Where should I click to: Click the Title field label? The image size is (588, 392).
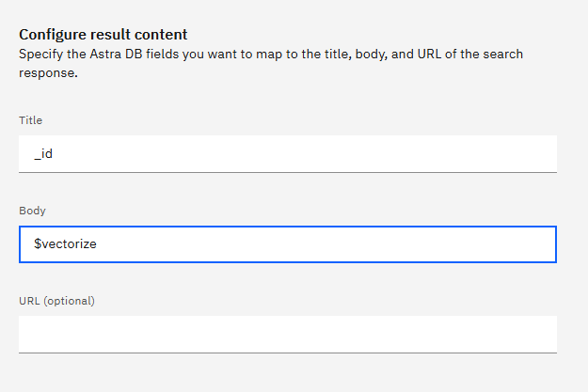coord(31,120)
